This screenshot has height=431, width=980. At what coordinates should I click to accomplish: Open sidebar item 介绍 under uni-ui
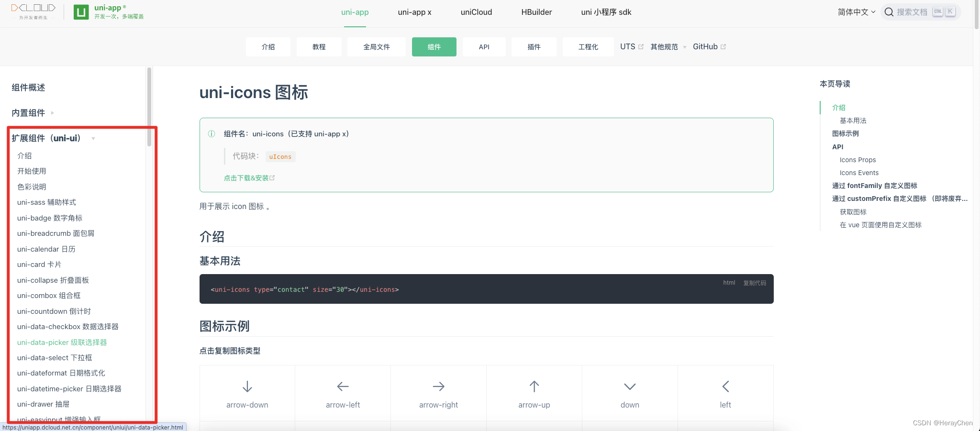click(24, 156)
